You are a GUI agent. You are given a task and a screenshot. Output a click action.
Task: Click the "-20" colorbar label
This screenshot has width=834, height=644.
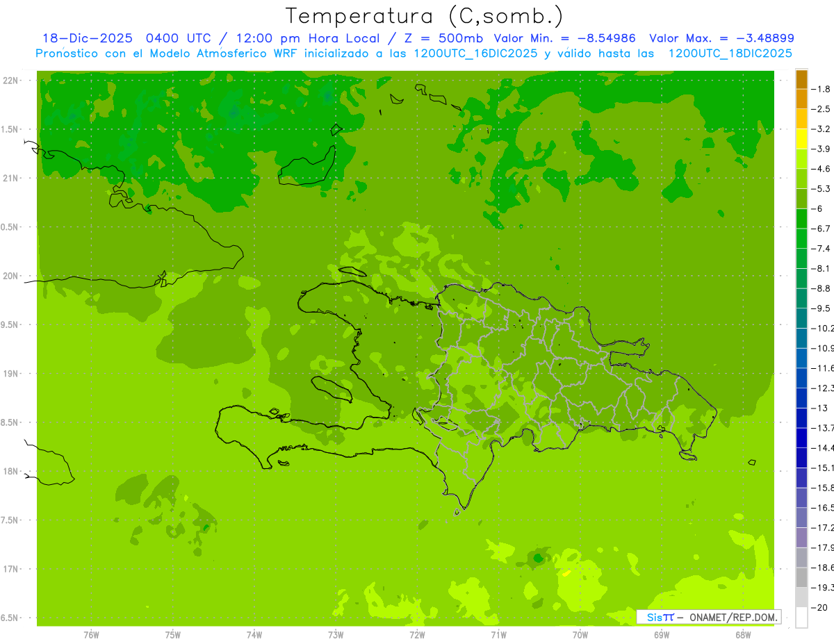[x=820, y=608]
